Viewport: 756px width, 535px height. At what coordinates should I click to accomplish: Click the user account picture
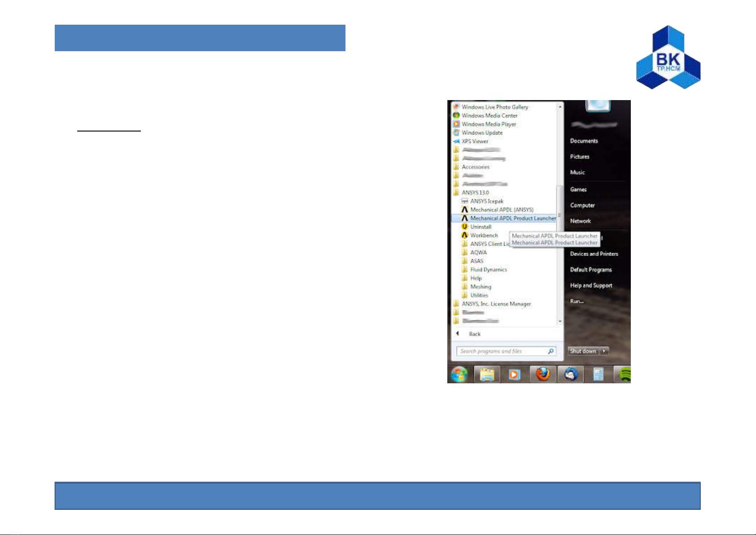point(598,105)
